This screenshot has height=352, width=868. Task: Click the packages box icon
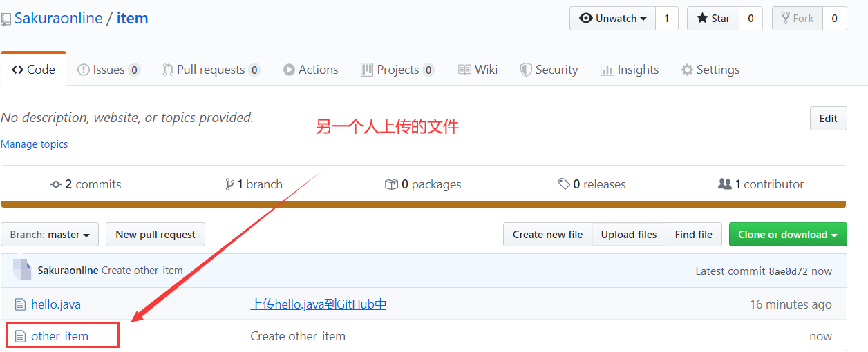(x=391, y=184)
